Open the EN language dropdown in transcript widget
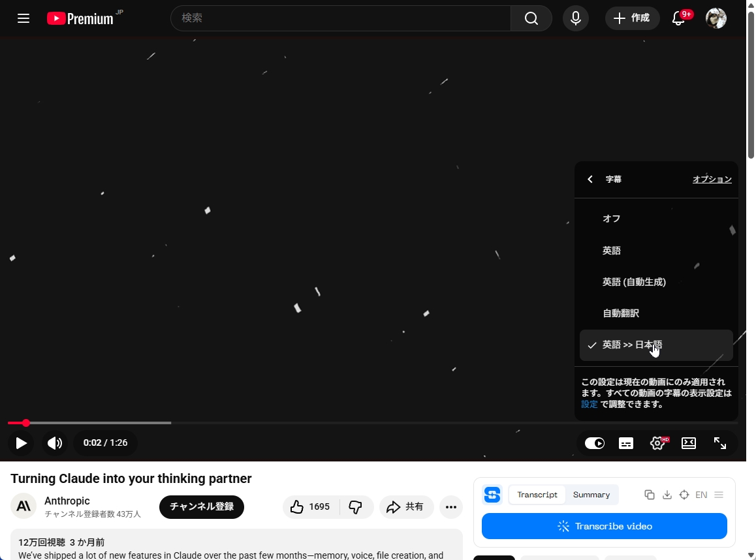The width and height of the screenshot is (756, 560). [701, 495]
